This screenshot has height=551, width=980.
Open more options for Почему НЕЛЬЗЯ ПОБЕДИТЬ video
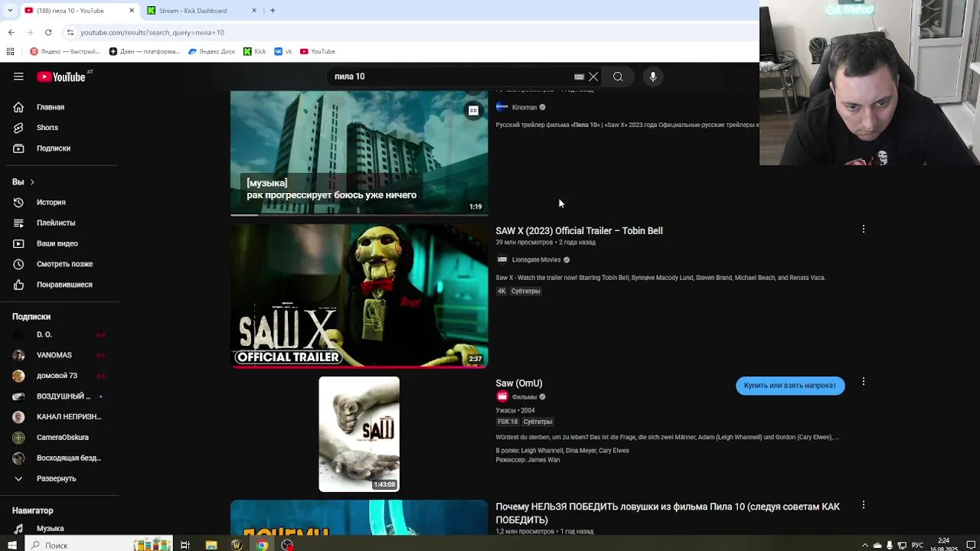tap(864, 505)
